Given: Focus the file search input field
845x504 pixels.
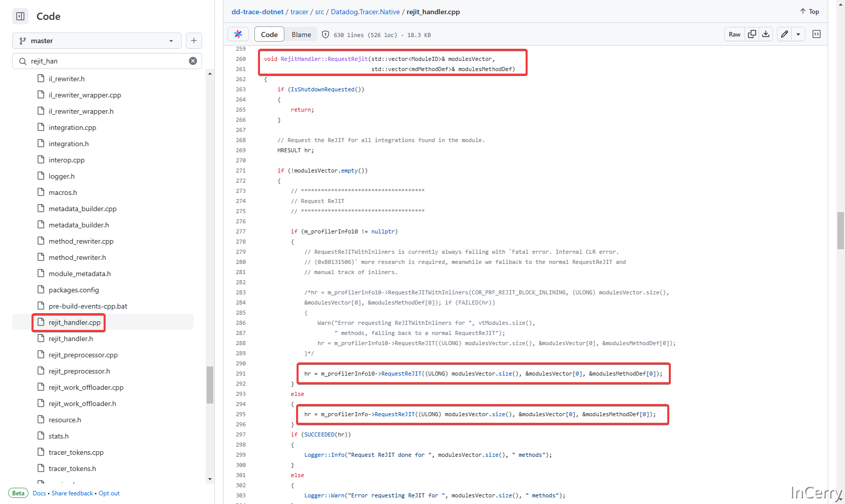Looking at the screenshot, I should point(107,61).
